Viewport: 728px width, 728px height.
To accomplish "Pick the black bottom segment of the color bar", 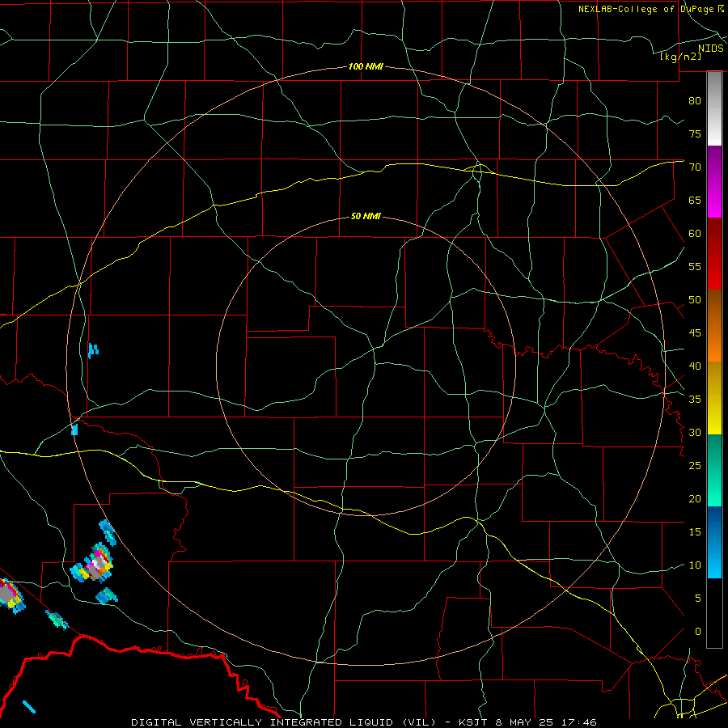I will pos(714,613).
